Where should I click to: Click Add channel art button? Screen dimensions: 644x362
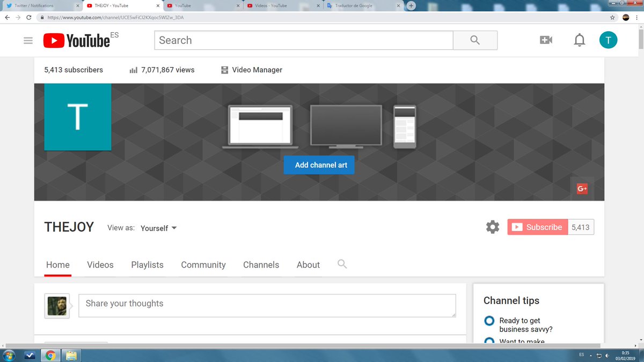tap(319, 165)
